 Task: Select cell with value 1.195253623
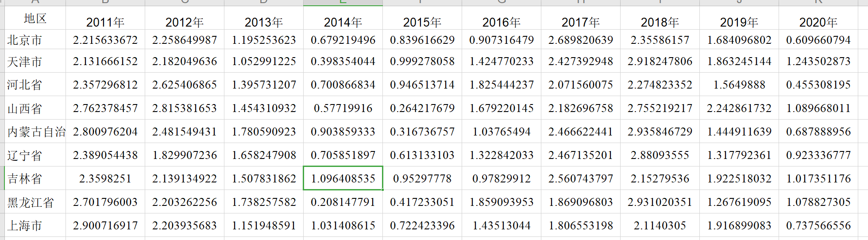click(264, 40)
